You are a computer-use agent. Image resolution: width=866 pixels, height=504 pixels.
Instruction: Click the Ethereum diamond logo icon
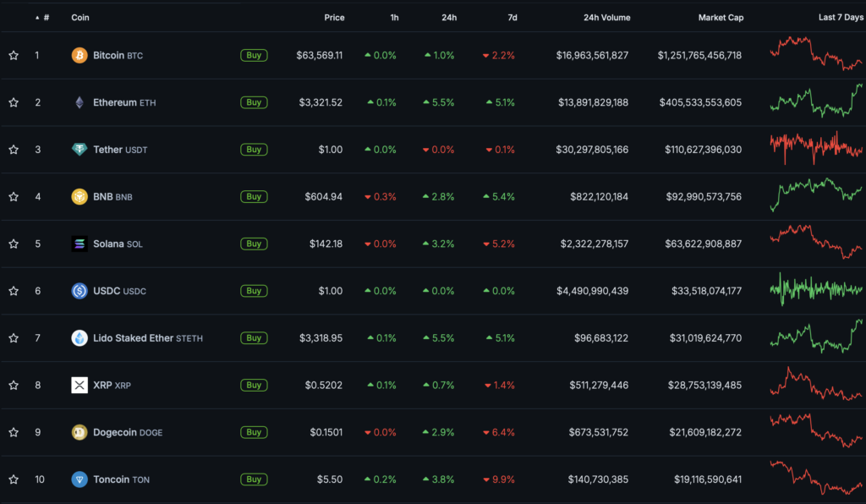79,102
